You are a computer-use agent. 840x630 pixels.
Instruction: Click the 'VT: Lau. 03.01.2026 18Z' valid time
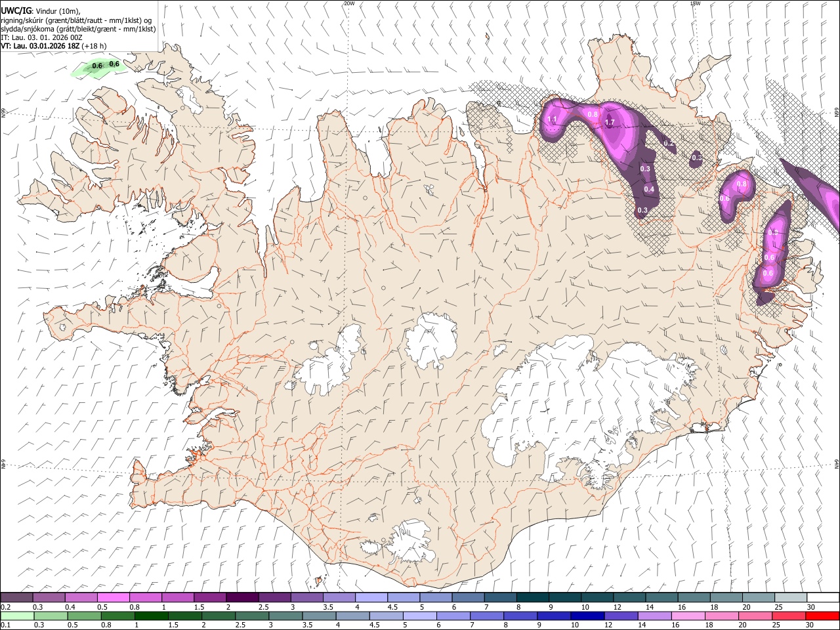click(x=40, y=46)
